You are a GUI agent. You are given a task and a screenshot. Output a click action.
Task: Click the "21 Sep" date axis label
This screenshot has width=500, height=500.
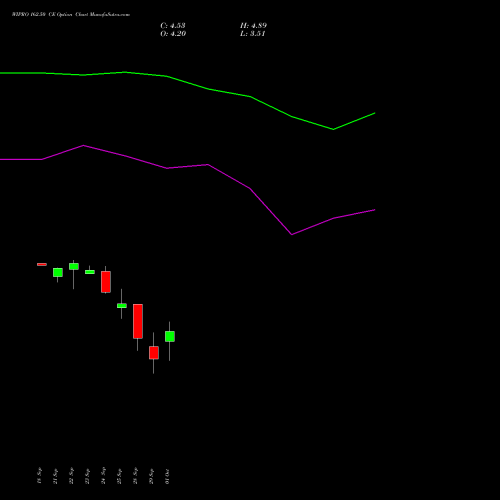(56, 476)
